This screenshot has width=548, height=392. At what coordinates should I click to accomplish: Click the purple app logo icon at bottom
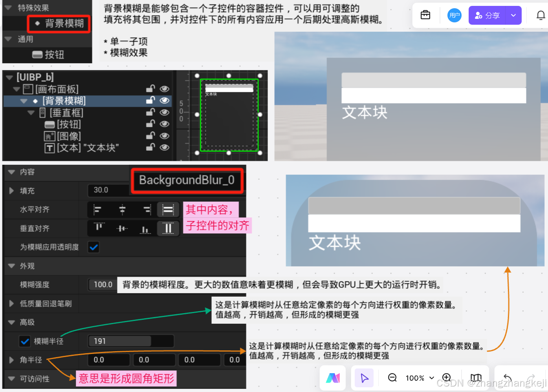tap(332, 378)
